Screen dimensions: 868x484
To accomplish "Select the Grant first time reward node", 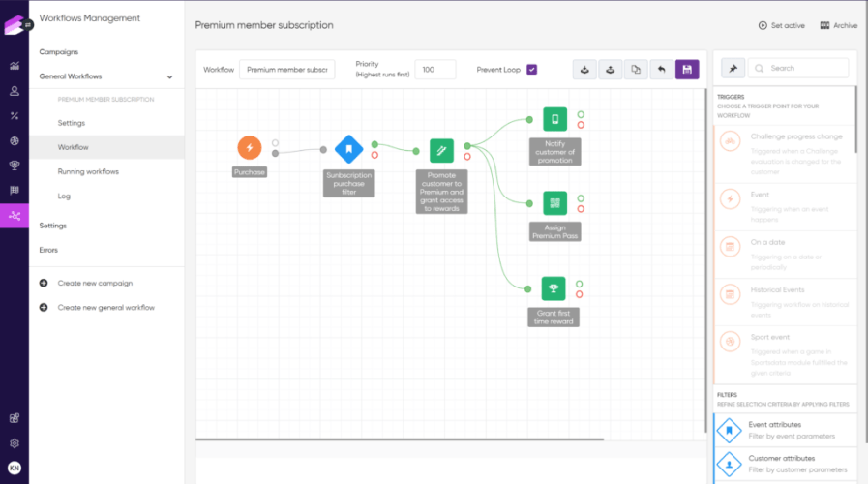I will point(554,287).
